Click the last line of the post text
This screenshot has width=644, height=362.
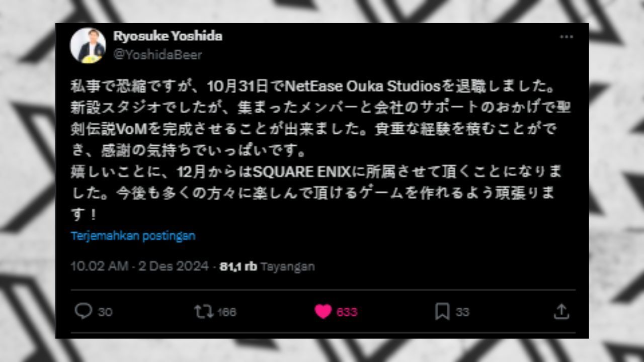coord(83,215)
